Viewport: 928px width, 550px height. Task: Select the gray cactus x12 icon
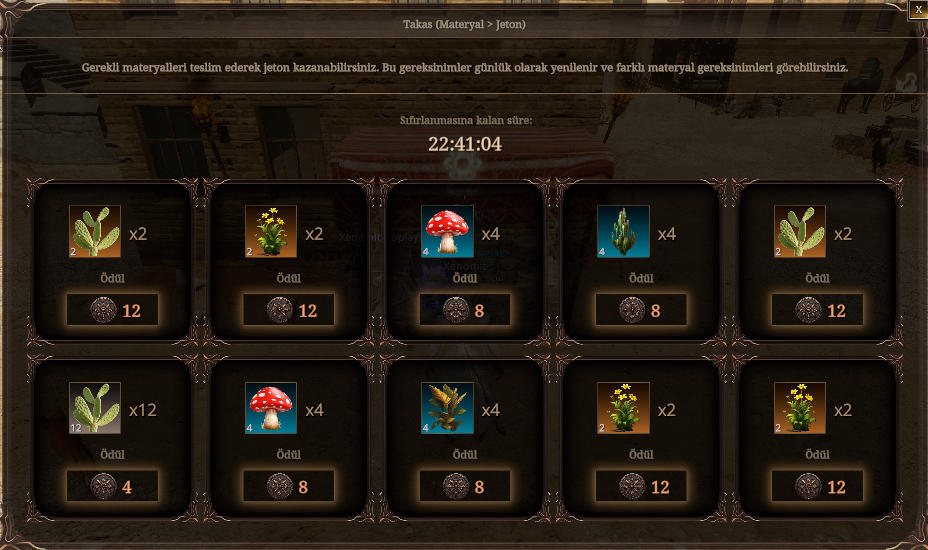[x=95, y=408]
